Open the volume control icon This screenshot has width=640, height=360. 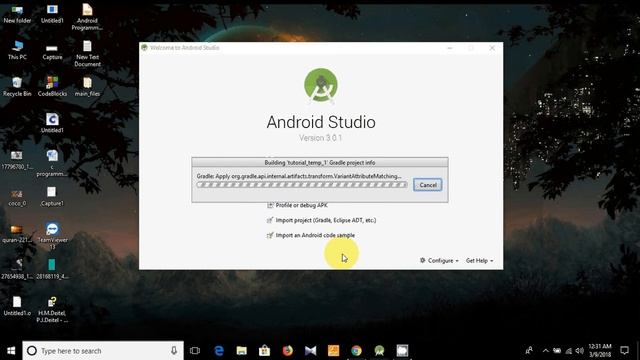[x=580, y=351]
